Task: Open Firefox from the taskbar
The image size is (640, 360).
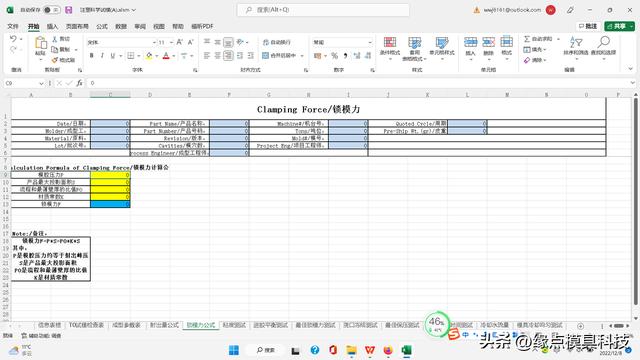Action: (388, 350)
